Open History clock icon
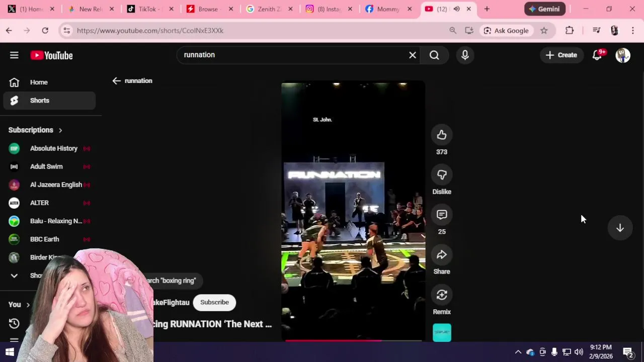 pos(14,323)
